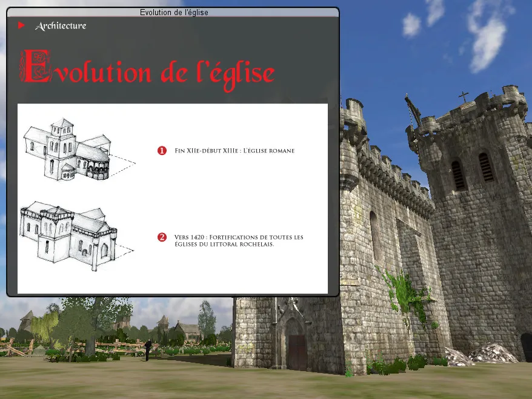Select the red number 2 badge
The height and width of the screenshot is (399, 532).
pos(162,237)
